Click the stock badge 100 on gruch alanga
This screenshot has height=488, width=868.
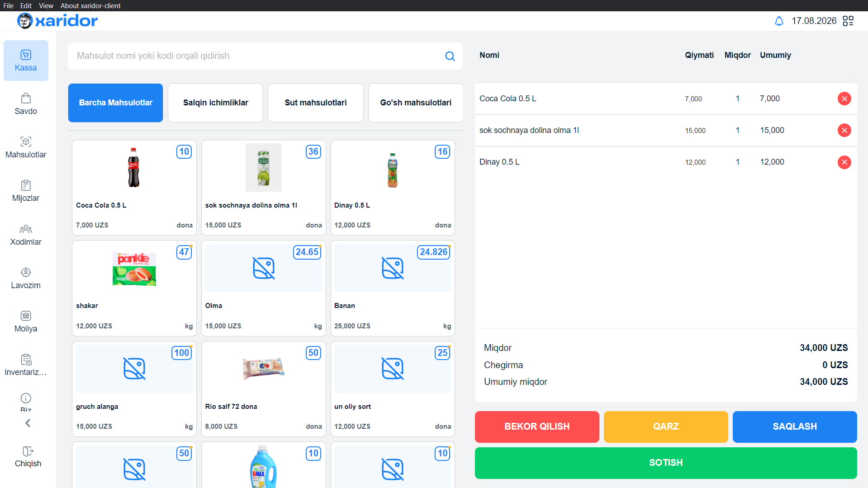181,353
